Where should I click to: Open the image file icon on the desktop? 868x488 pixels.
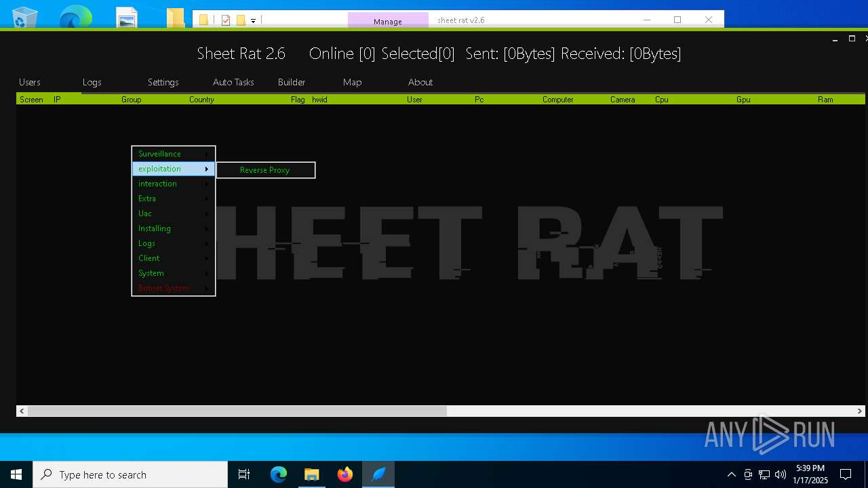tap(127, 18)
